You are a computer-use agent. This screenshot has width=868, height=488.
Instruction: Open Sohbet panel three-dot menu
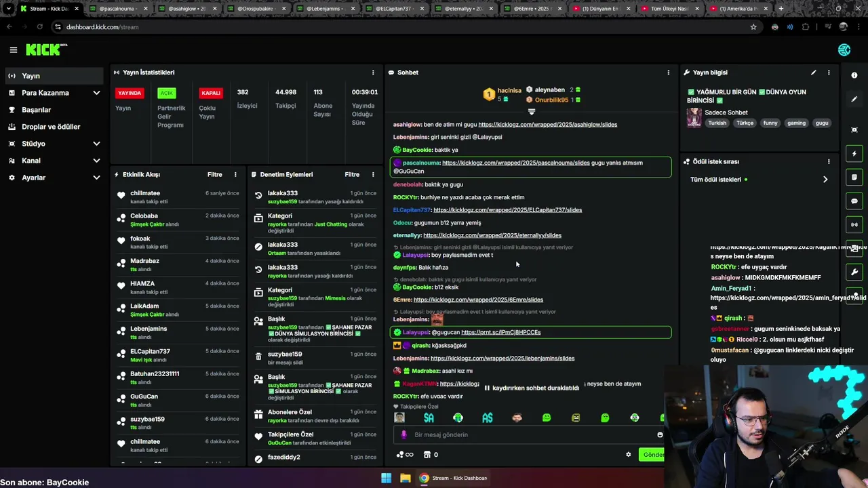668,73
